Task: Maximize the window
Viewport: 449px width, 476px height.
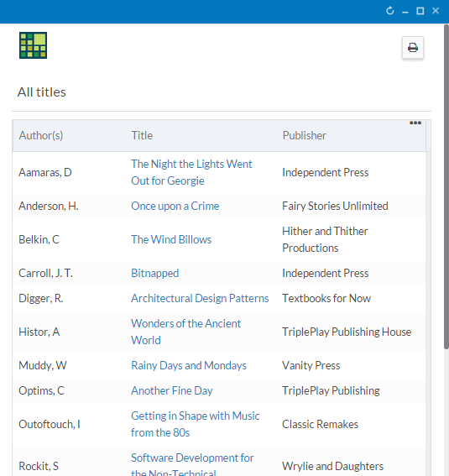Action: click(x=420, y=11)
